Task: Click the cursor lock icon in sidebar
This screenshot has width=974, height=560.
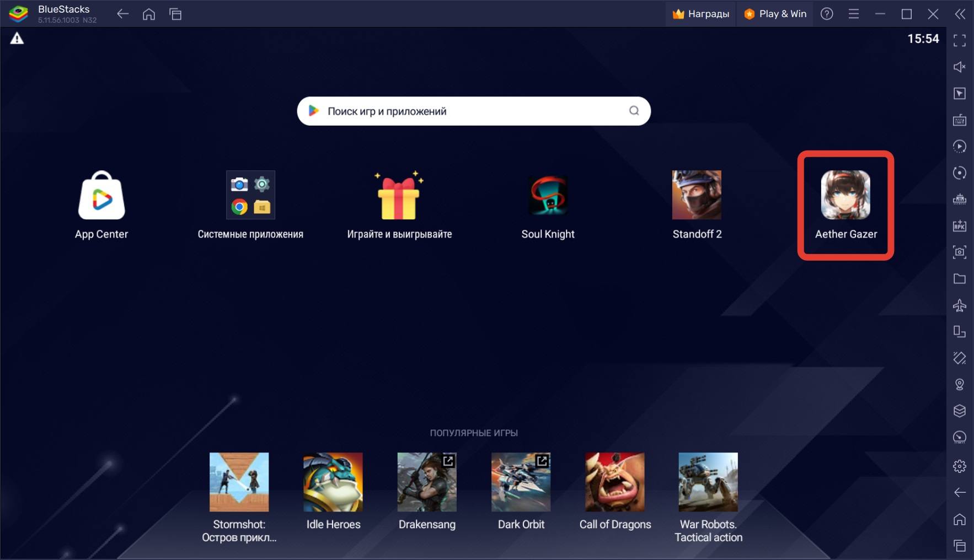Action: 960,93
